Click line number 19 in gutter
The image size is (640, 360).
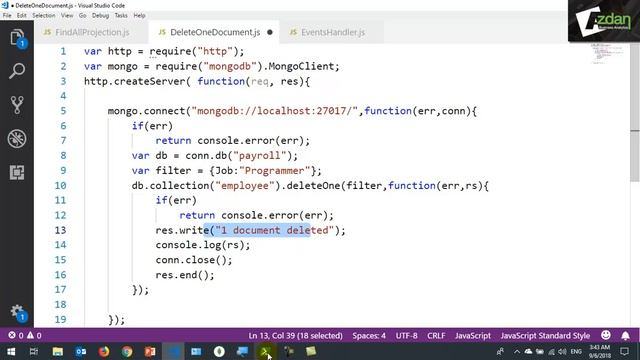[x=60, y=320]
